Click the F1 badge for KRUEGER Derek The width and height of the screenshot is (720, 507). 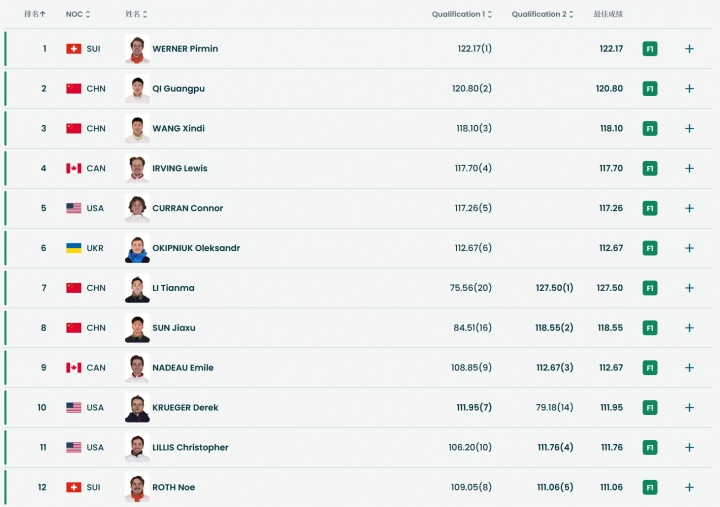(650, 408)
